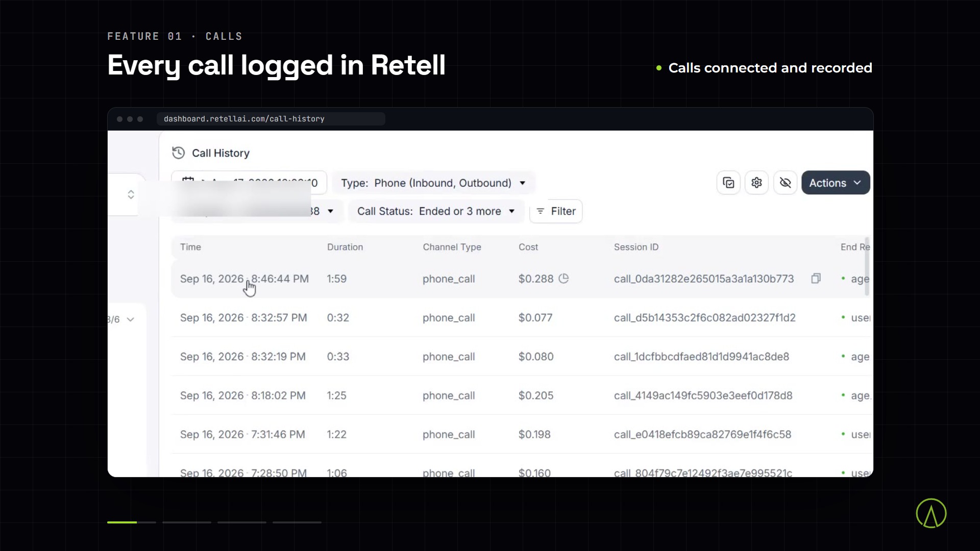980x551 pixels.
Task: Expand the sidebar chevron next to 3/6
Action: tap(131, 319)
